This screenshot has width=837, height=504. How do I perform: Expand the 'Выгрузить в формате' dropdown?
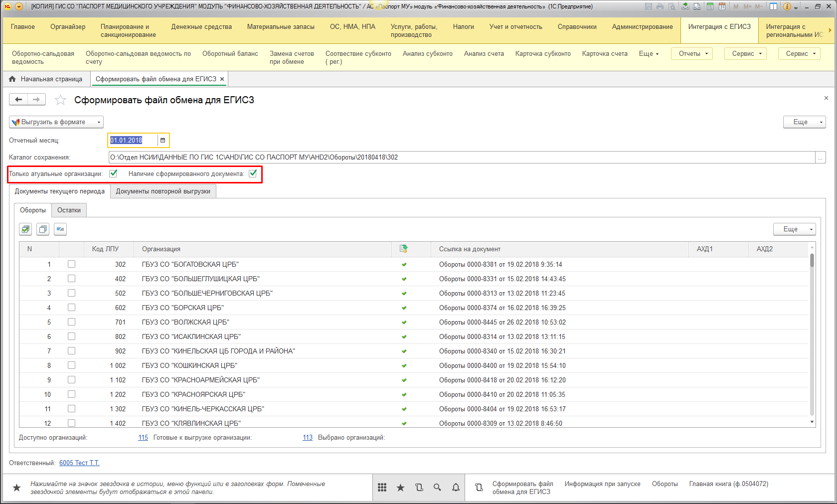(x=56, y=122)
